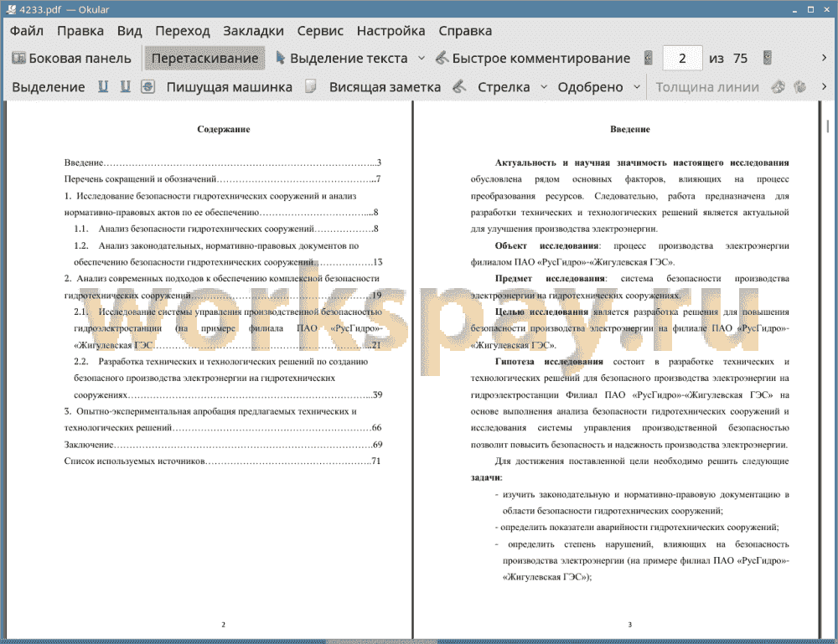Select the Стрелка arrow tool
838x644 pixels.
[x=504, y=87]
